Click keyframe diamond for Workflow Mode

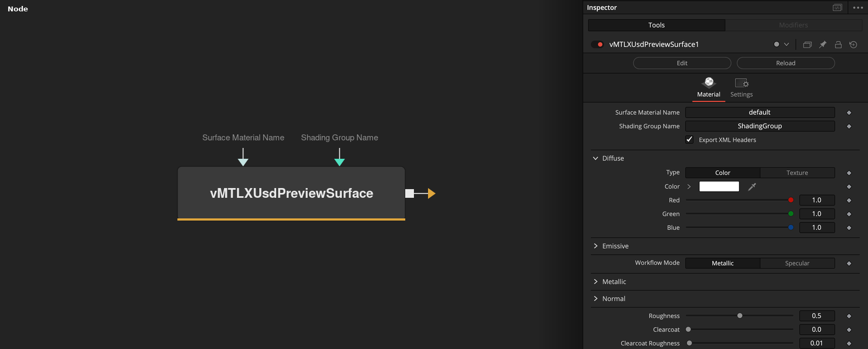pos(849,263)
